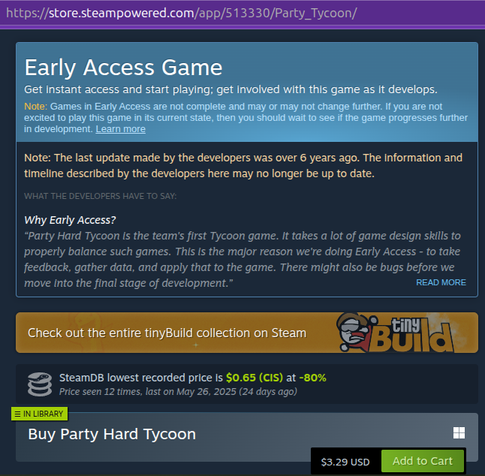Click the Windows platform icon
485x476 pixels.
(x=459, y=433)
